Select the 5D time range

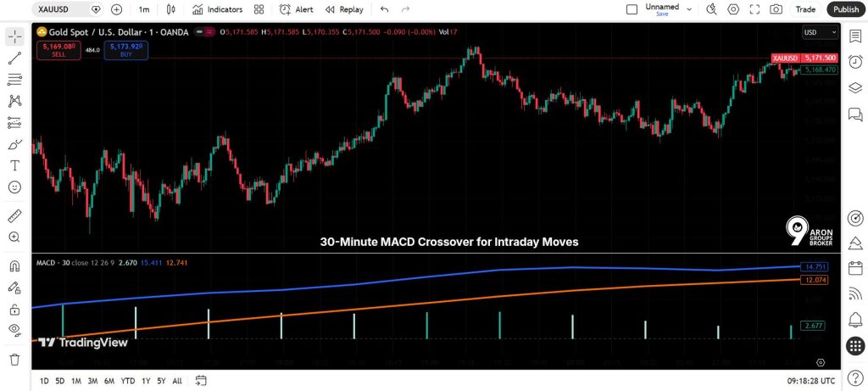(60, 381)
